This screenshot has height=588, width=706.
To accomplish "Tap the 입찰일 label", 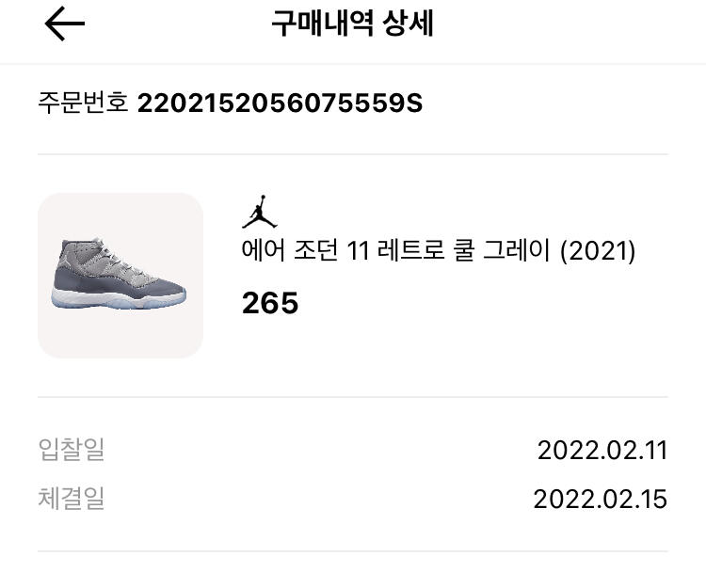I will tap(72, 450).
